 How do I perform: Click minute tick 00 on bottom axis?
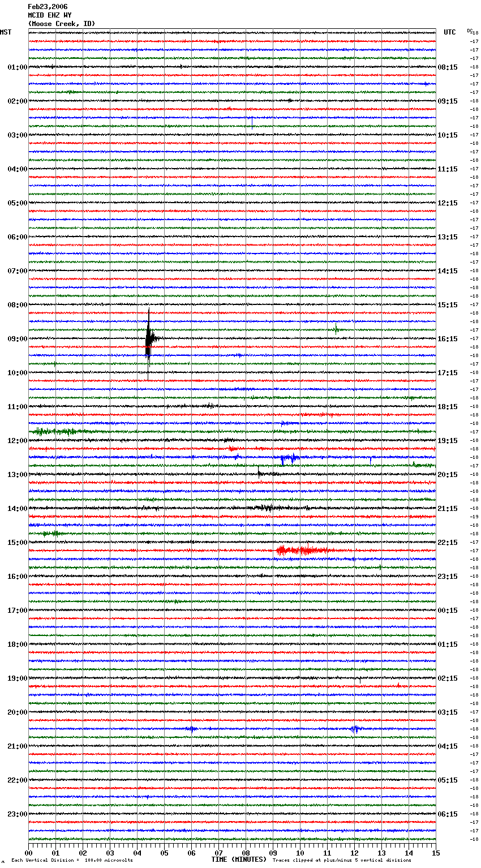(29, 853)
